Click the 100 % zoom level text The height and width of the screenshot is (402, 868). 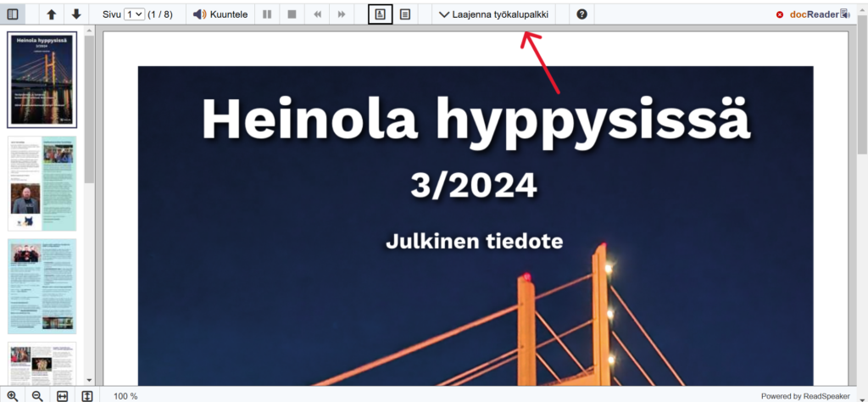tap(125, 396)
